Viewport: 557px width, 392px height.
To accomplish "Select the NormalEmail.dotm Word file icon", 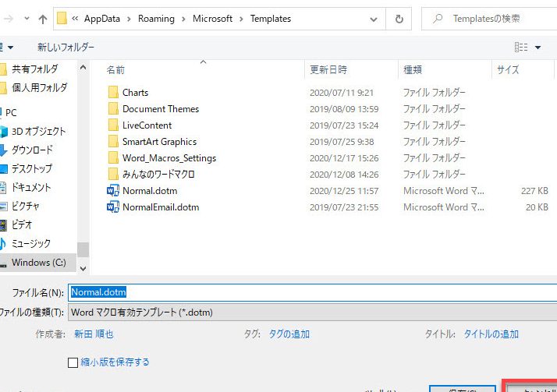I will [x=113, y=207].
